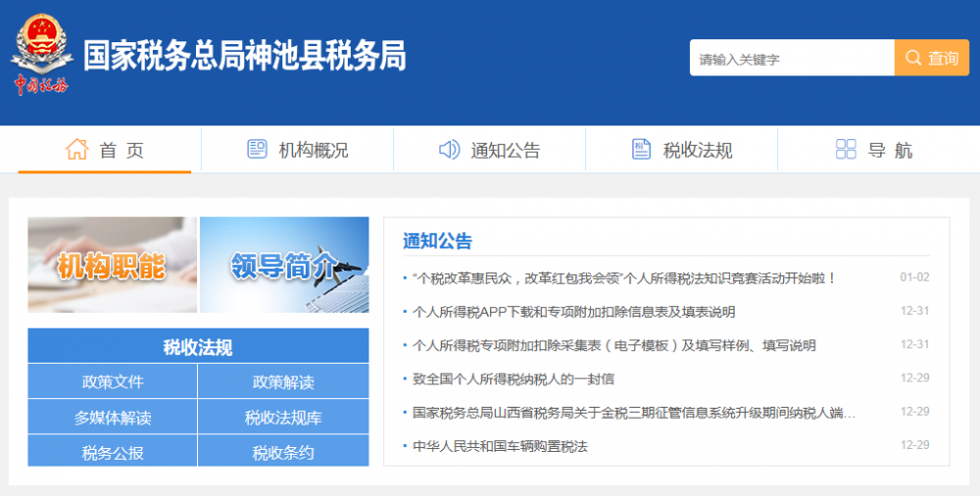Click the file icon beside 税收法规
Image resolution: width=980 pixels, height=496 pixels.
(641, 149)
